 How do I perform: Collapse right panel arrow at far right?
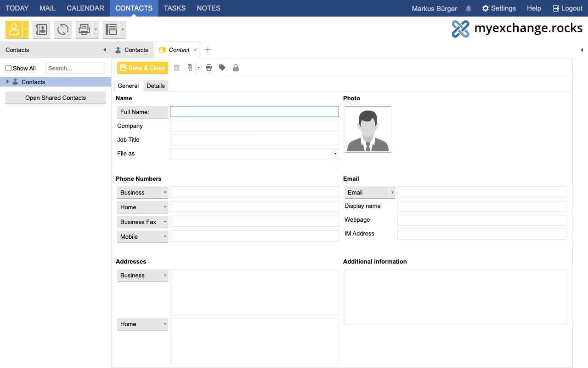click(582, 50)
